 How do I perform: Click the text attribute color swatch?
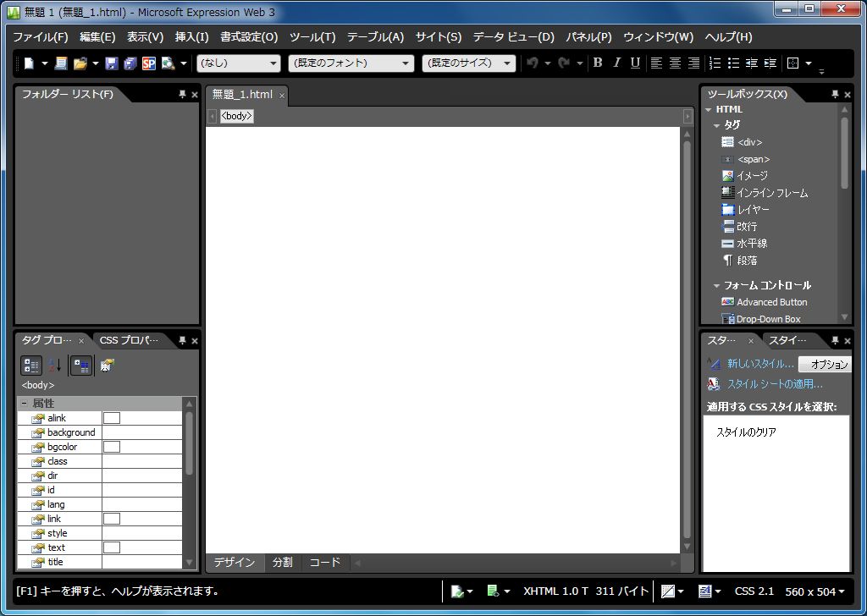click(112, 547)
